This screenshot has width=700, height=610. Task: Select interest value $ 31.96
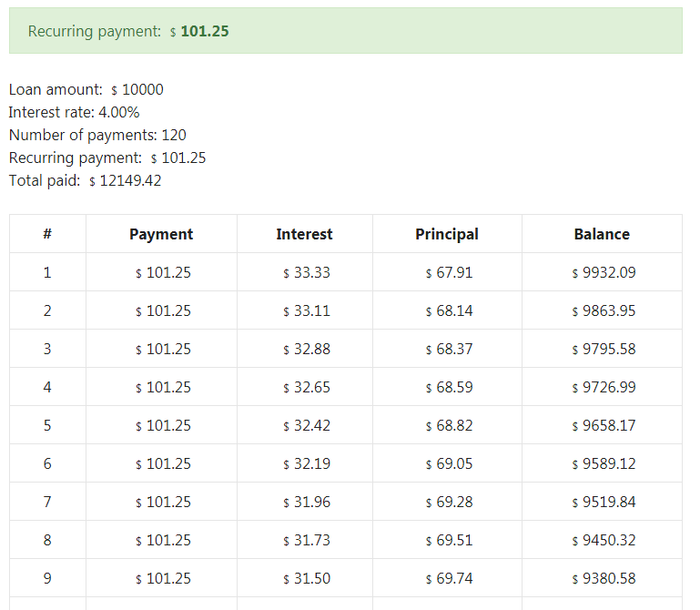coord(307,502)
